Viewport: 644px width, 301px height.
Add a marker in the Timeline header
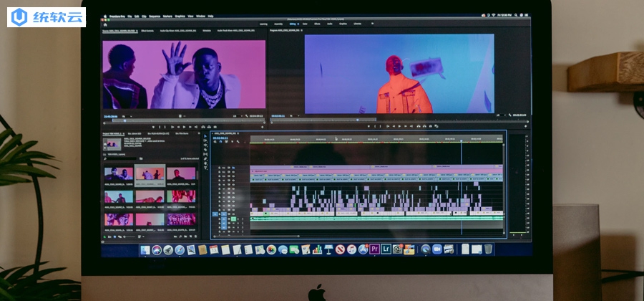[x=232, y=142]
